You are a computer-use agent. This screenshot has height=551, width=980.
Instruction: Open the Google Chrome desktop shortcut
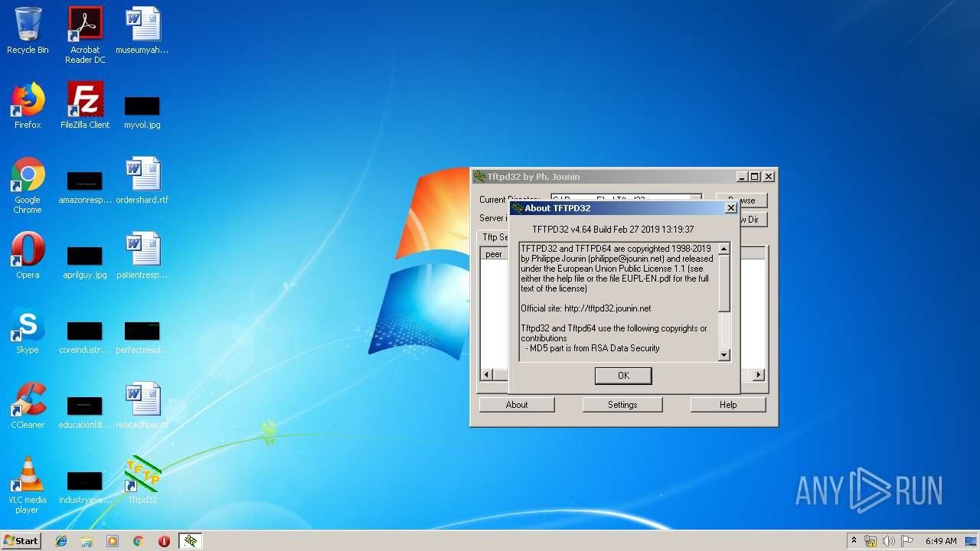(28, 185)
